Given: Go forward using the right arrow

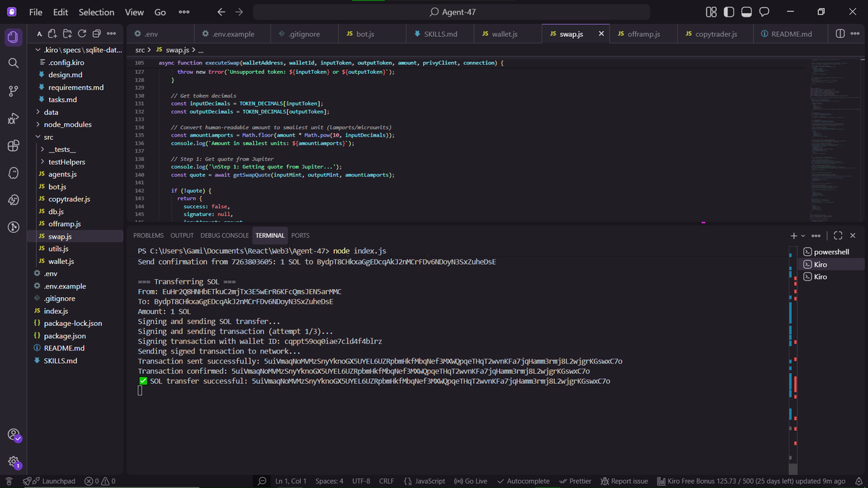Looking at the screenshot, I should click(x=239, y=12).
